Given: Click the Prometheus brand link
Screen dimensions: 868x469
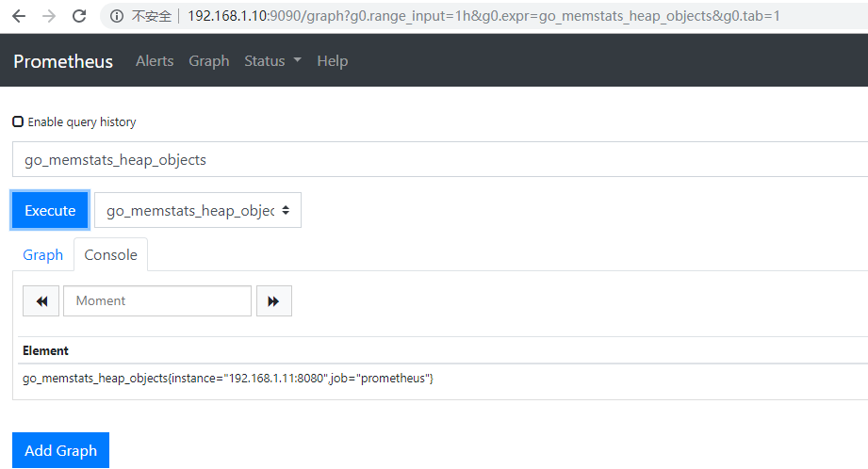Looking at the screenshot, I should click(63, 61).
